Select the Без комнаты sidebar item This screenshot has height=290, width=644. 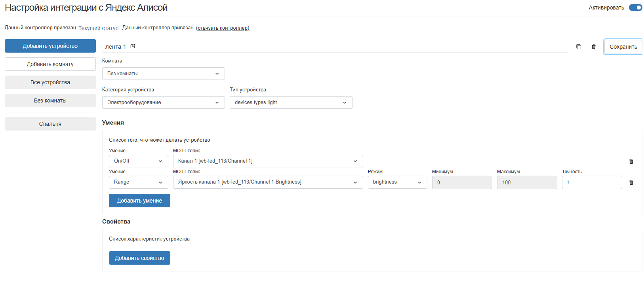tap(50, 100)
